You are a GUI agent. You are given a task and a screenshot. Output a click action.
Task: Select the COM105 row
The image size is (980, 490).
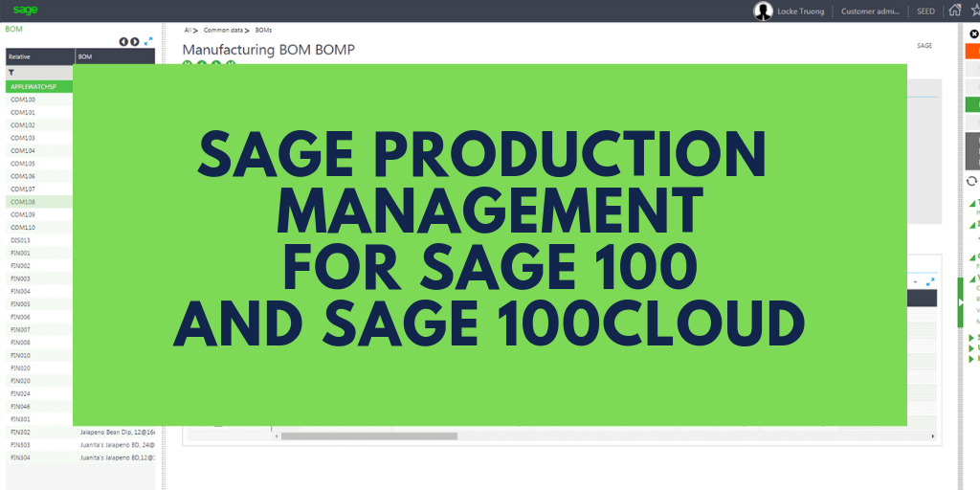(40, 164)
